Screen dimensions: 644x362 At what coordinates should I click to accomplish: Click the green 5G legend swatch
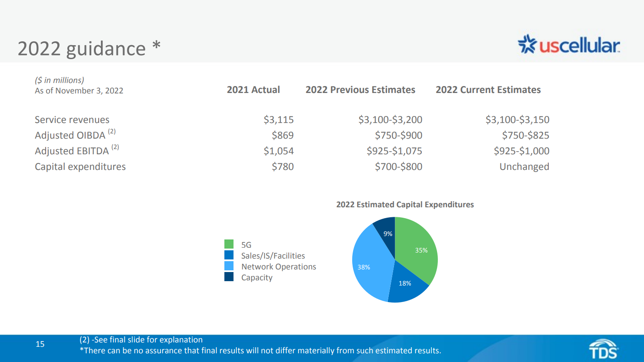click(229, 244)
